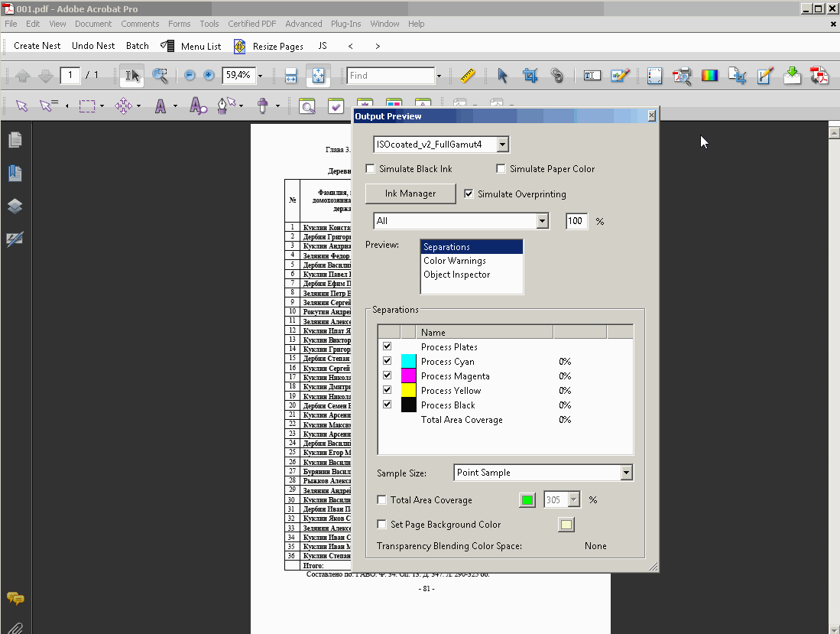Screen dimensions: 840x634
Task: Open the Plug-Ins menu
Action: 345,24
